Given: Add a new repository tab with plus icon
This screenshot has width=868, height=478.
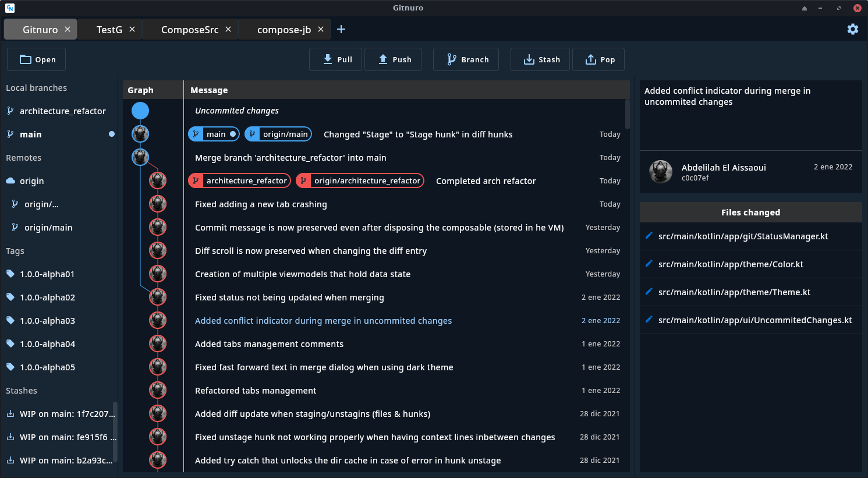Looking at the screenshot, I should point(341,29).
